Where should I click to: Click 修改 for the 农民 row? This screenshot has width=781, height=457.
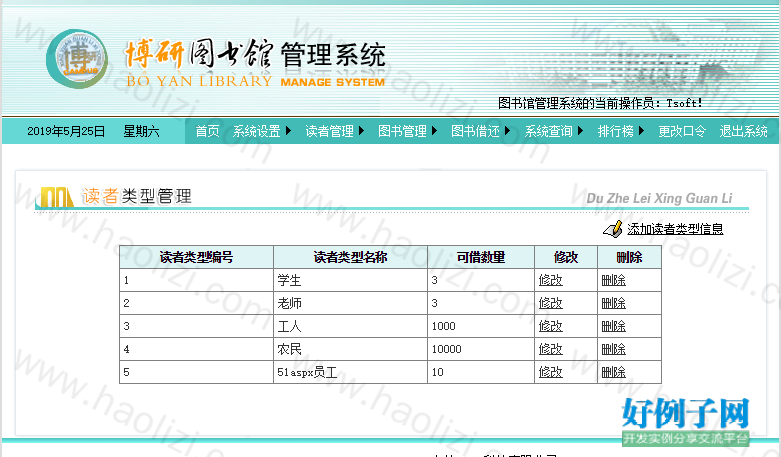pyautogui.click(x=550, y=349)
